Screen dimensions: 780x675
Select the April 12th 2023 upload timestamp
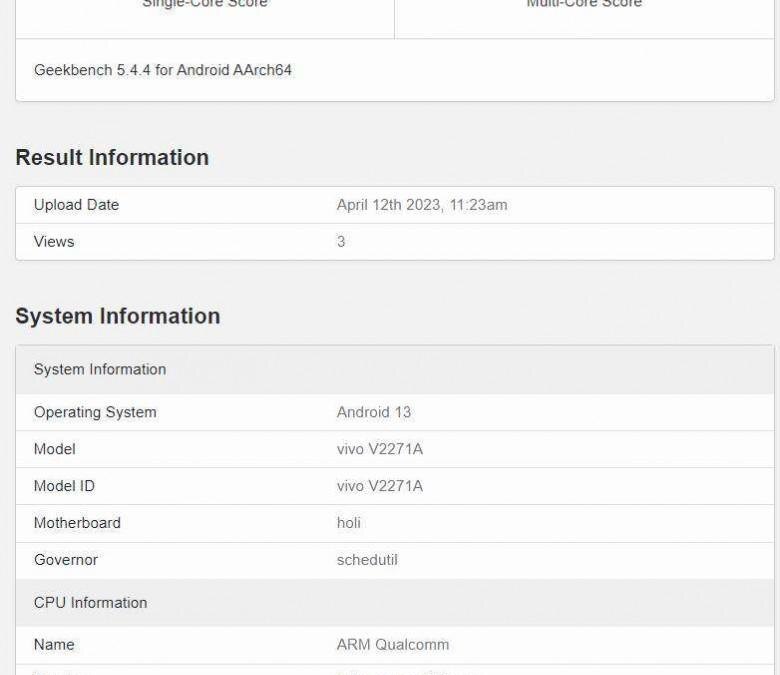point(422,205)
